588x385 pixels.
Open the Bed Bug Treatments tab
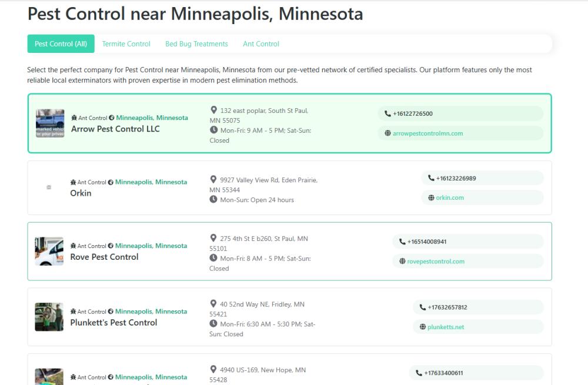tap(196, 44)
